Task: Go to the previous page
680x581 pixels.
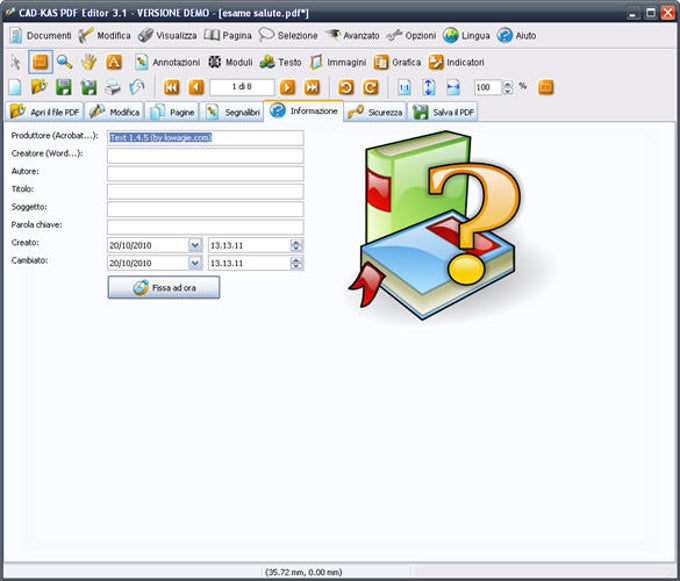Action: tap(196, 87)
